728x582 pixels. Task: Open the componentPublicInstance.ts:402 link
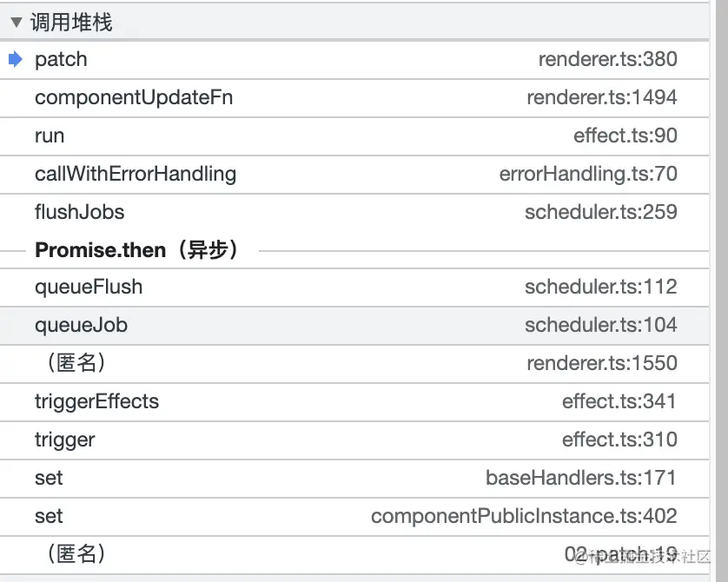[524, 516]
